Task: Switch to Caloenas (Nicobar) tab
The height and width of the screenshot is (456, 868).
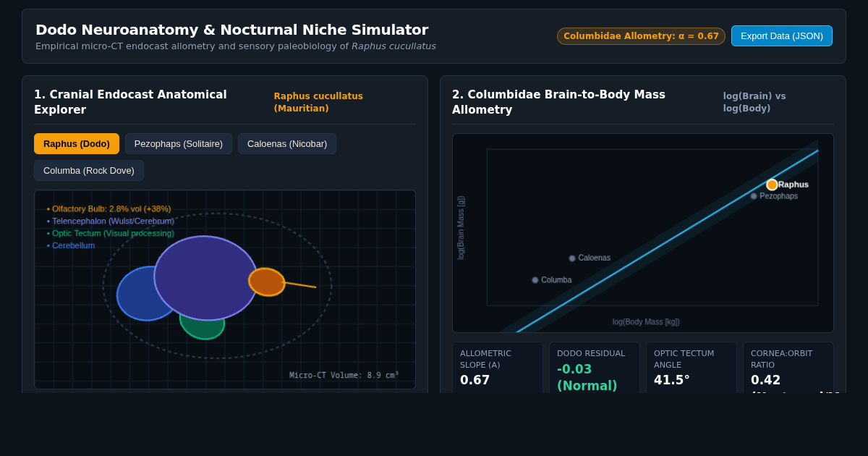Action: (287, 143)
